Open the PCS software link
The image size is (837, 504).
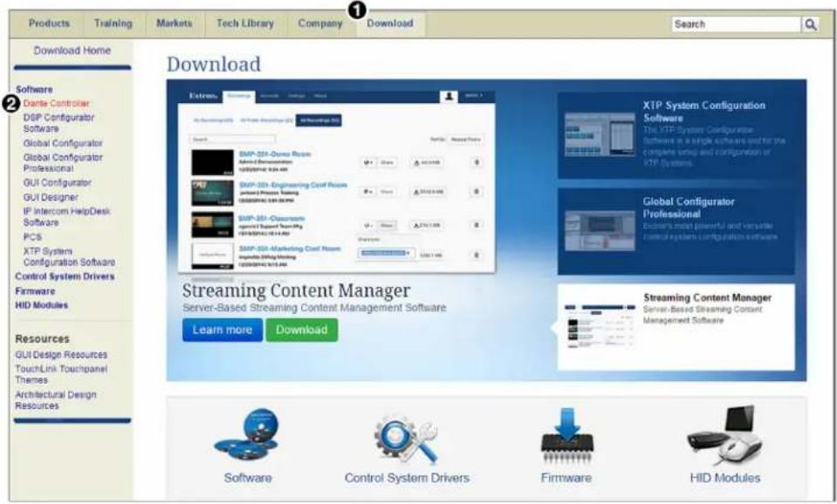[x=32, y=237]
